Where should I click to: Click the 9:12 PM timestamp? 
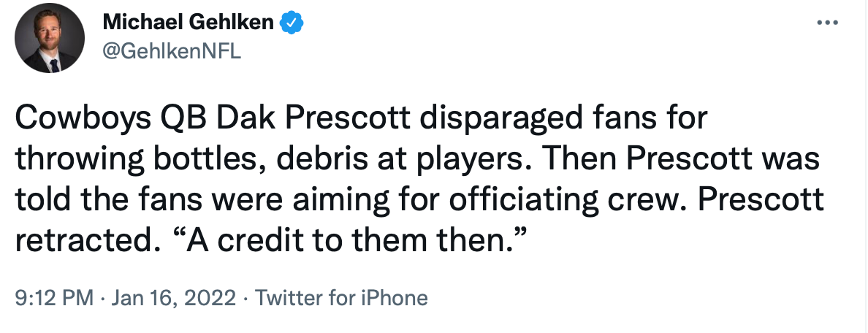coord(54,298)
